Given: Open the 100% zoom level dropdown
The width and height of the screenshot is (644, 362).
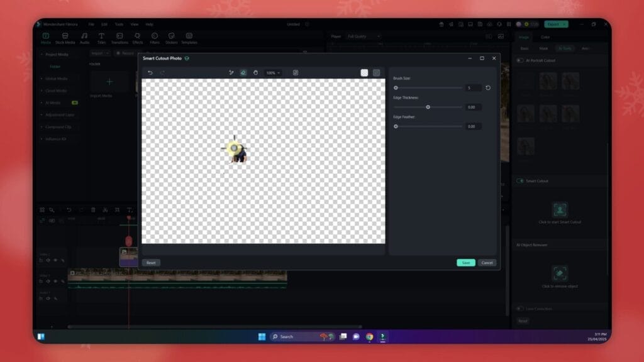Looking at the screenshot, I should coord(273,72).
